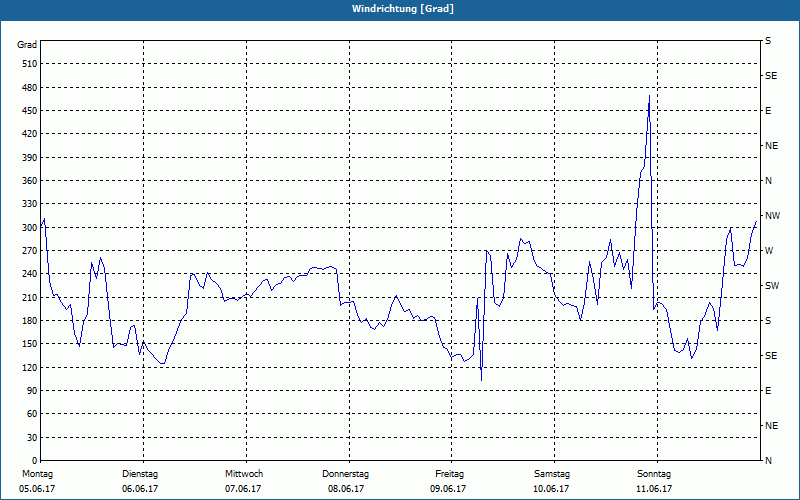The height and width of the screenshot is (500, 800).
Task: Click the date 07.06.17 under Mittwoch
Action: click(x=243, y=489)
